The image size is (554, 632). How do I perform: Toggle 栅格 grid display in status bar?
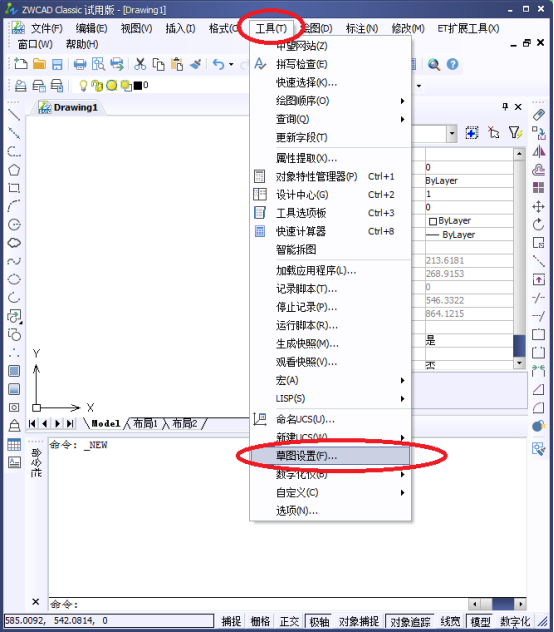click(260, 621)
